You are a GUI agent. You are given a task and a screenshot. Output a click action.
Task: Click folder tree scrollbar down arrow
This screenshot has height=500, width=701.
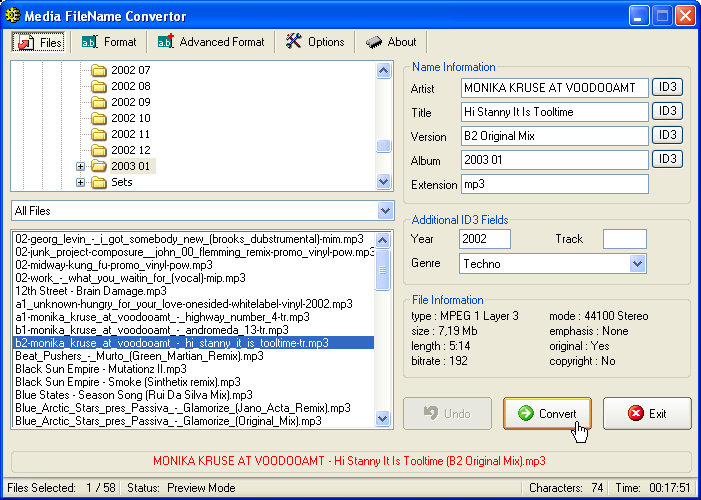pyautogui.click(x=384, y=182)
